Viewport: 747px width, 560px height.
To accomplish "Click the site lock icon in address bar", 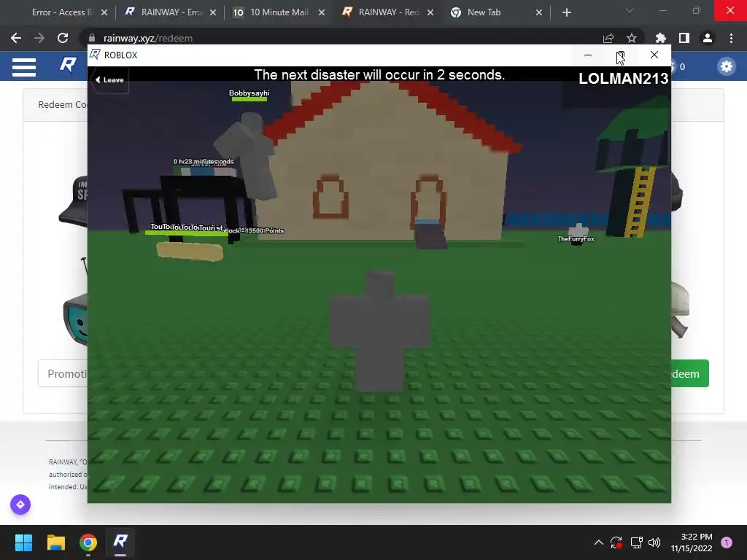I will [x=92, y=38].
